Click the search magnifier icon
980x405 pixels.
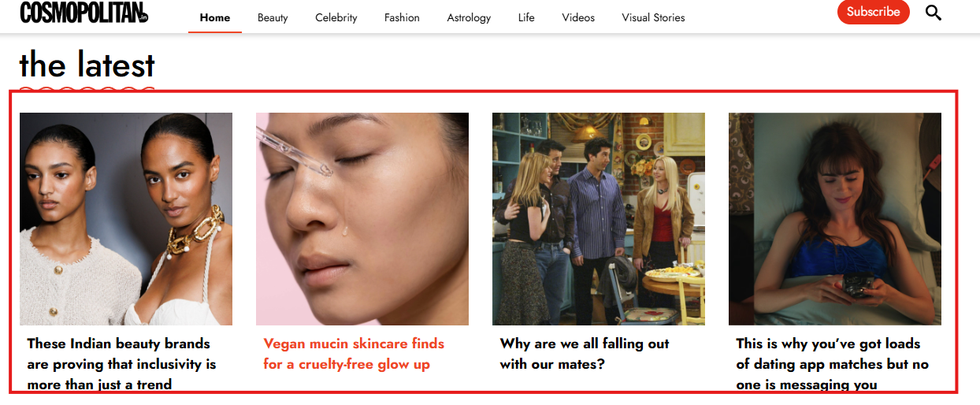click(x=933, y=13)
